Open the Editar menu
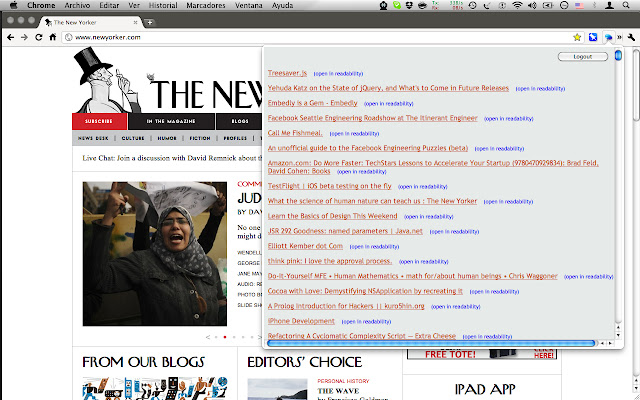The width and height of the screenshot is (640, 400). pyautogui.click(x=109, y=5)
